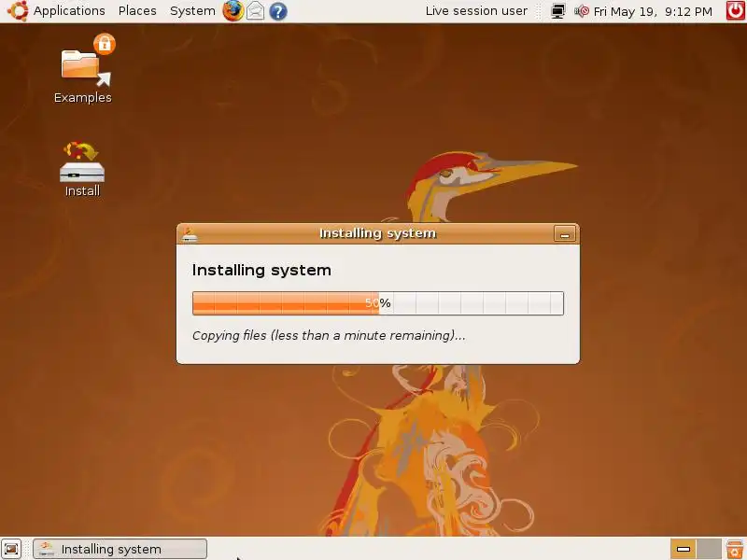Click the Show Desktop button in bottom panel
The height and width of the screenshot is (560, 747).
pos(11,549)
